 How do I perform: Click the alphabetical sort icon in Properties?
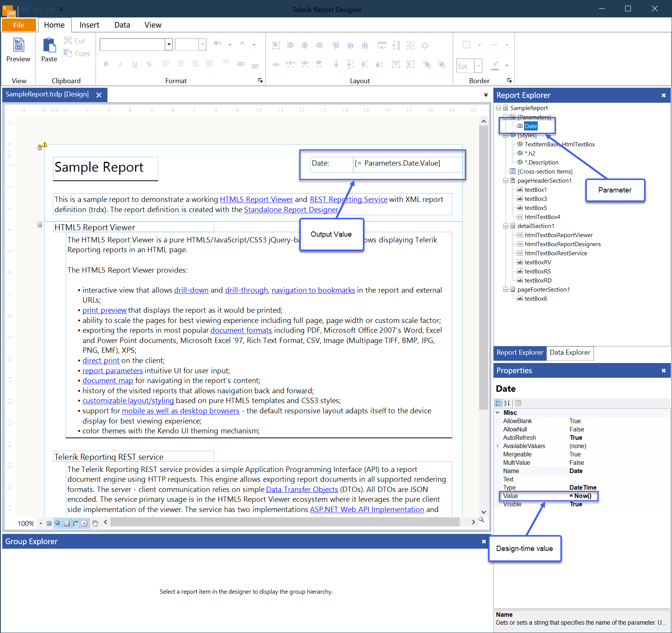507,403
